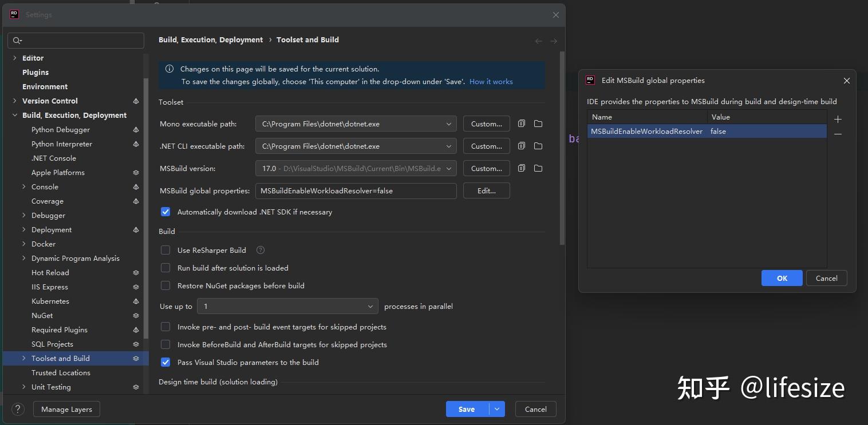
Task: Click the settings search field
Action: pyautogui.click(x=76, y=41)
